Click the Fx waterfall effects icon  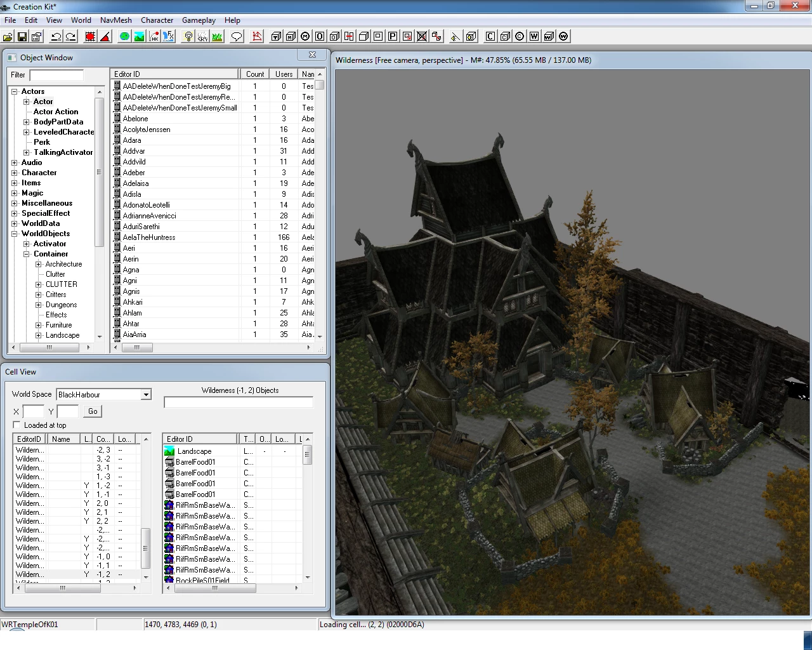pyautogui.click(x=168, y=37)
